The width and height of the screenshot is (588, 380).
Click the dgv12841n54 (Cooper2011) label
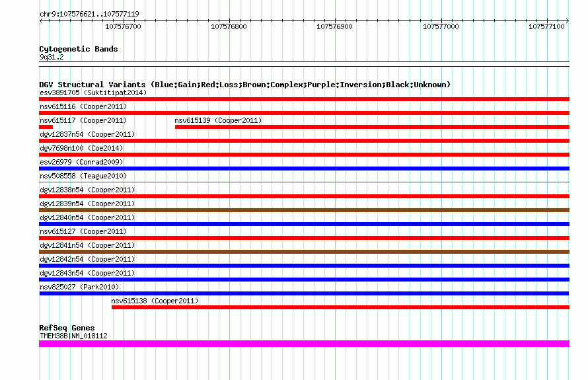click(x=87, y=245)
